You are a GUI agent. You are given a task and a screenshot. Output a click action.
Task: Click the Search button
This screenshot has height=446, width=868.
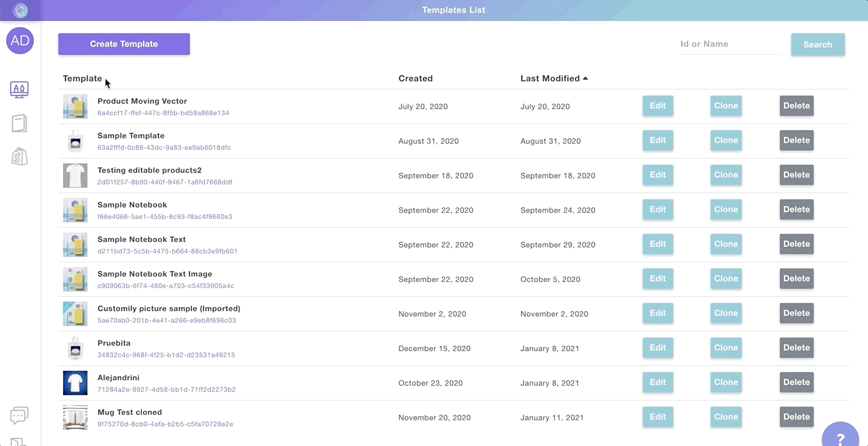click(x=817, y=45)
